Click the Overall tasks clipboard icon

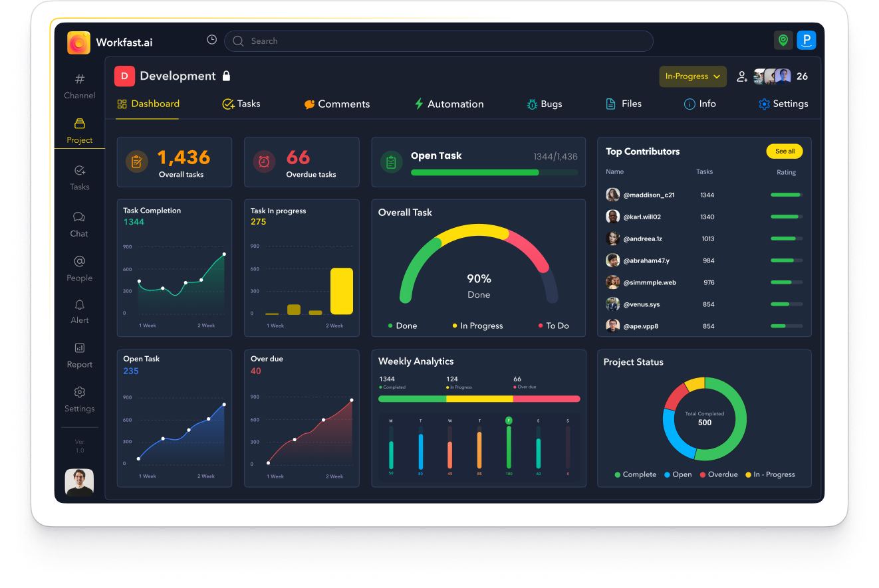pyautogui.click(x=137, y=161)
